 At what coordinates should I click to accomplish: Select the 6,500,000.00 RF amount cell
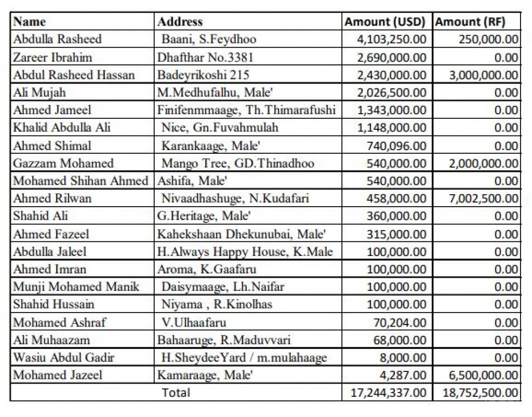click(477, 374)
